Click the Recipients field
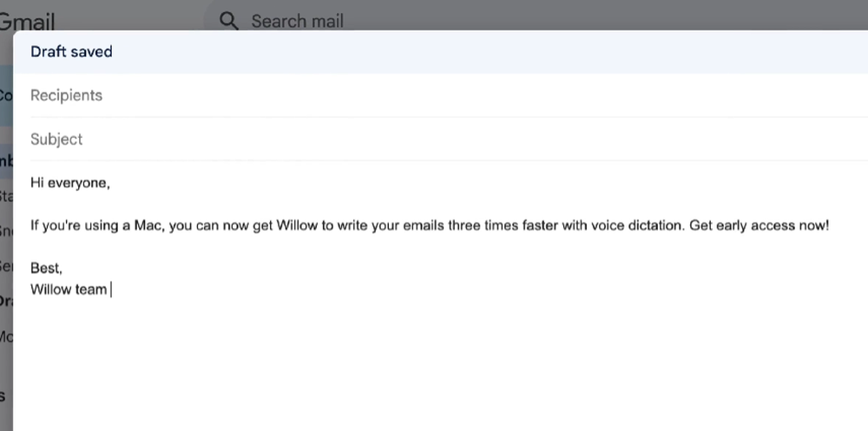 449,95
